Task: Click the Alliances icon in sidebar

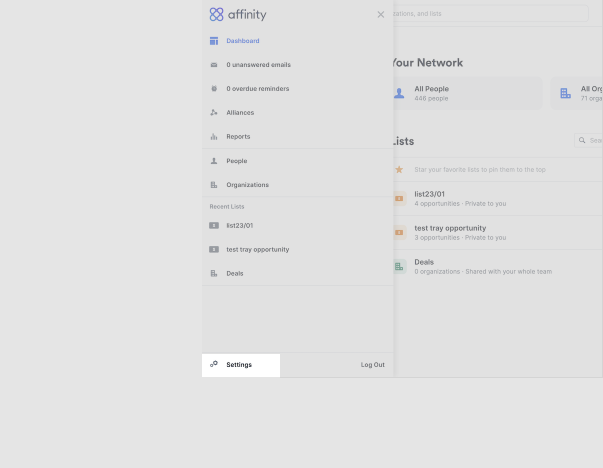Action: [x=214, y=113]
